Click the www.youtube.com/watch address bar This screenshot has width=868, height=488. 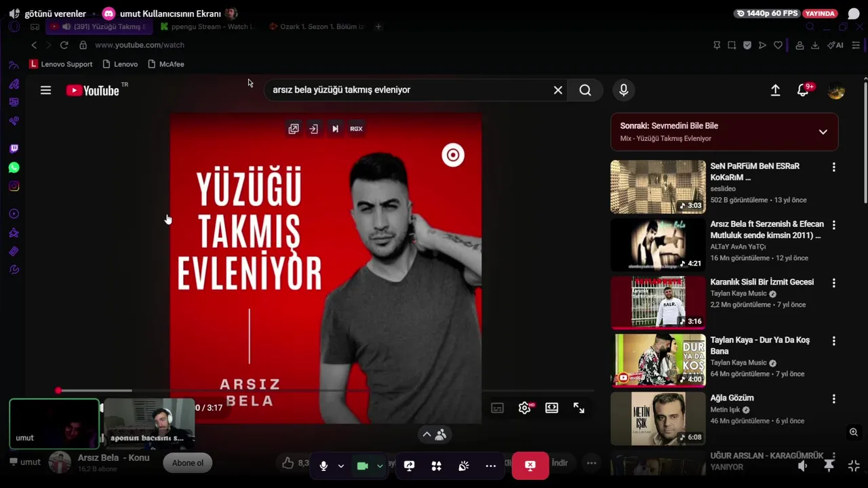tap(140, 45)
